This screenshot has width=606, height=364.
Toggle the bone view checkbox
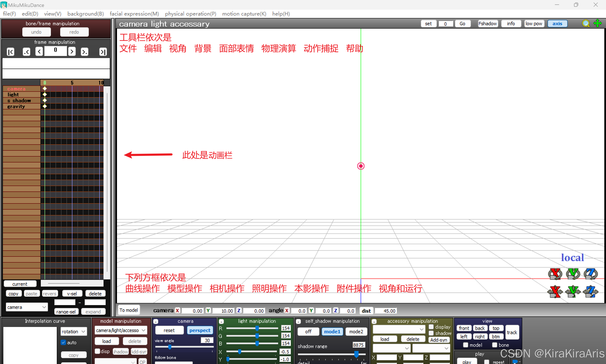[x=495, y=345]
